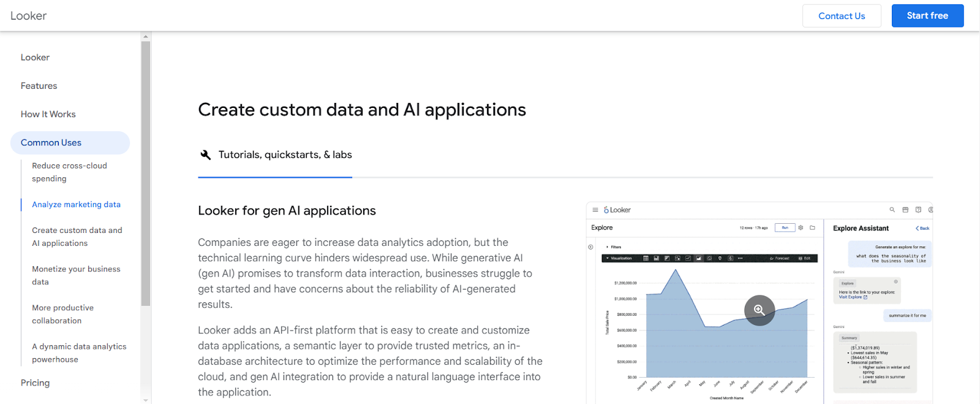Click the settings gear icon next to Run

click(x=801, y=227)
